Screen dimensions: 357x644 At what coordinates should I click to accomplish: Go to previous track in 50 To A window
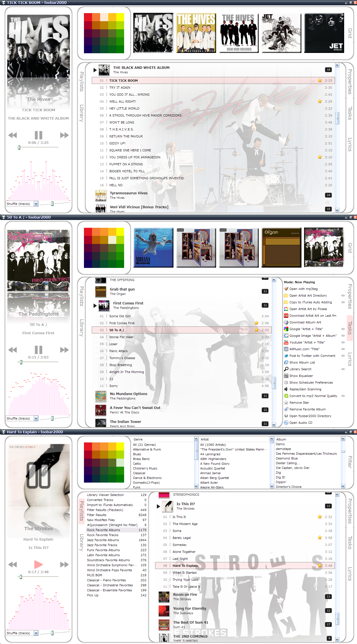pyautogui.click(x=13, y=350)
